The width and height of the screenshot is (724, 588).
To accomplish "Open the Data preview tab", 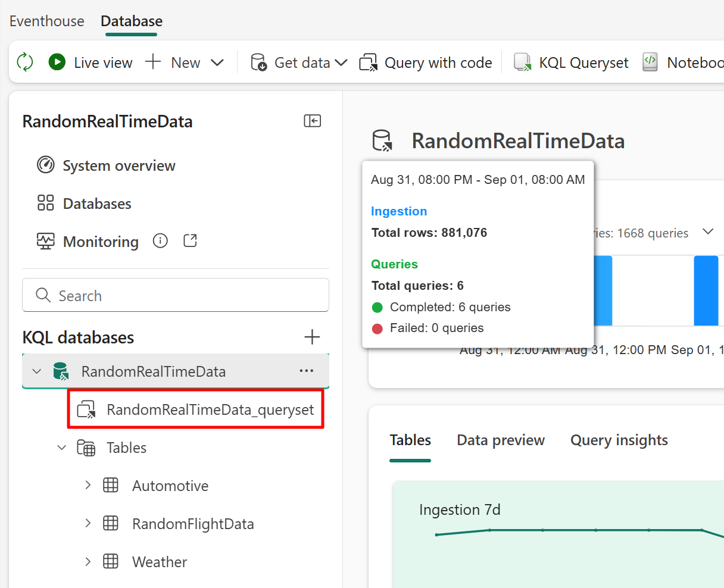I will [501, 440].
